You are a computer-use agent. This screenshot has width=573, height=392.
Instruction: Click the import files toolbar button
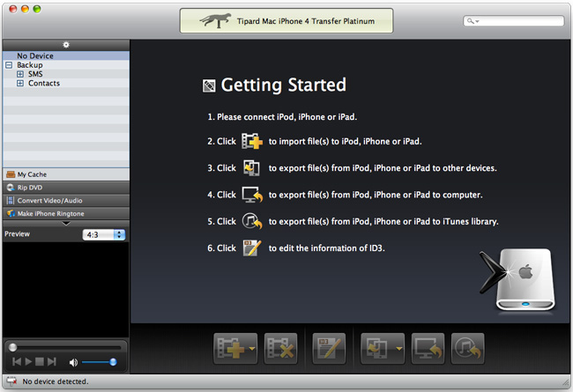pyautogui.click(x=231, y=348)
